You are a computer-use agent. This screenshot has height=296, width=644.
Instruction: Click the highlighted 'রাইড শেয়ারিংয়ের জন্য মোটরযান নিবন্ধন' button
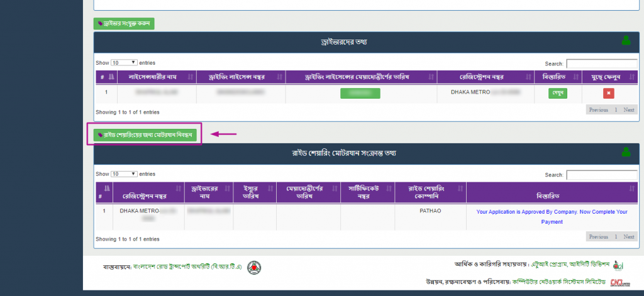(145, 134)
